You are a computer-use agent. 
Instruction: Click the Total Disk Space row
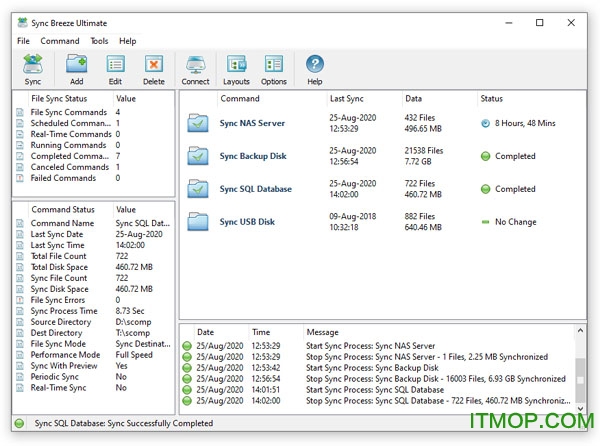click(x=94, y=267)
